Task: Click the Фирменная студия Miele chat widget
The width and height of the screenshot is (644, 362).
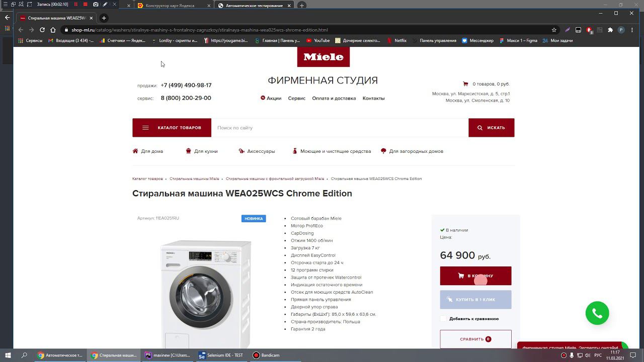Action: [x=572, y=346]
